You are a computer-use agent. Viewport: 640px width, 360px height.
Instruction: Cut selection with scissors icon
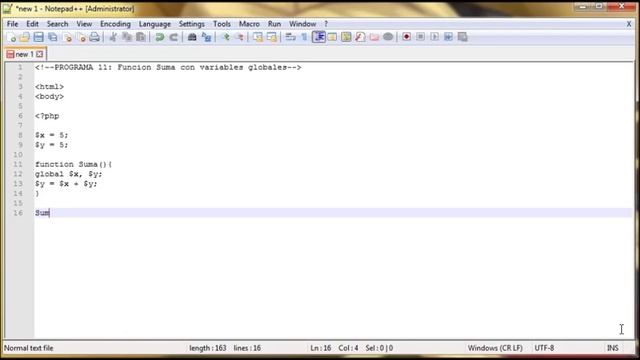coord(113,38)
